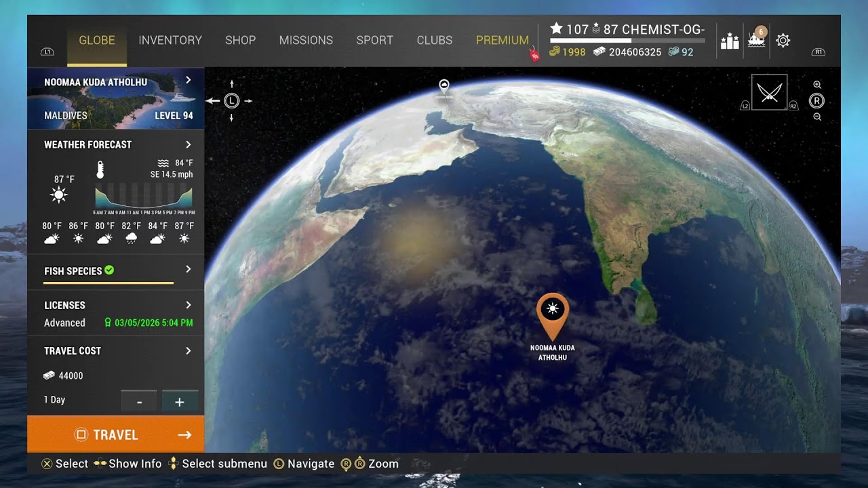
Task: Click the experience progress bar
Action: coord(627,41)
